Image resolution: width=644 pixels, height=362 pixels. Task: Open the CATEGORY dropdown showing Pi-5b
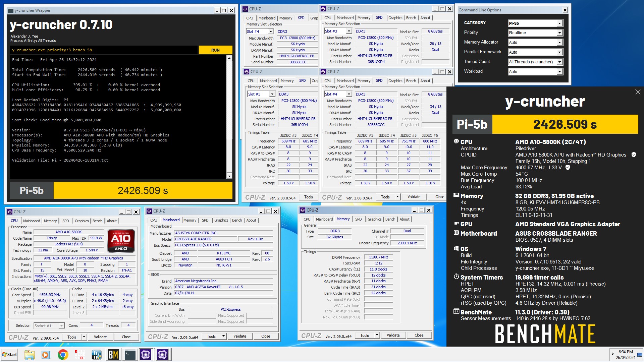tap(535, 23)
